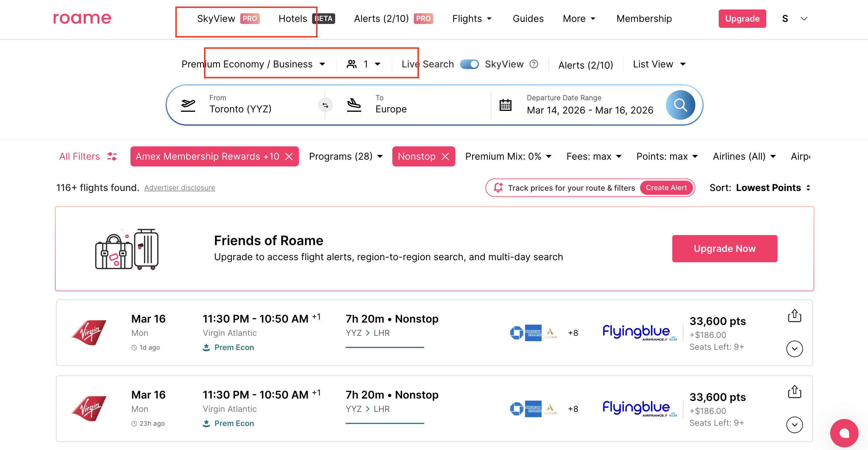Open the Membership page
Screen dimensions: 868x450
644,19
